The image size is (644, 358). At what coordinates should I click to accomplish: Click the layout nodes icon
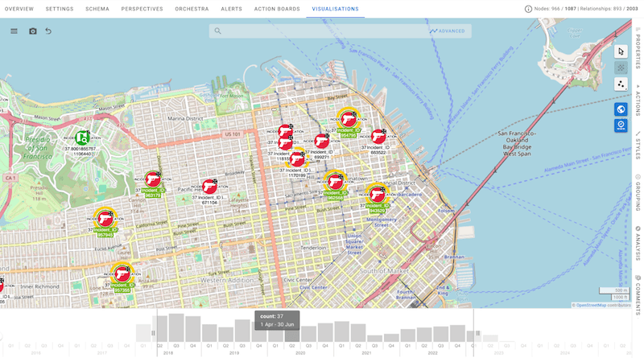[621, 84]
